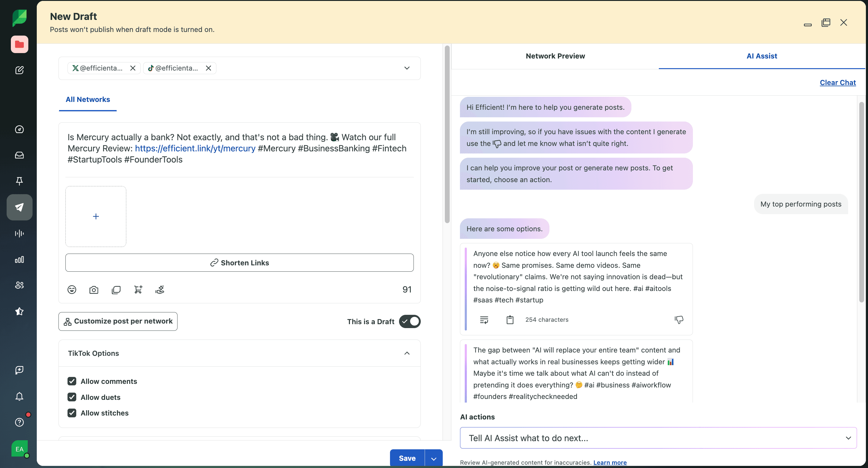This screenshot has height=468, width=868.
Task: Open the inbox tray icon in sidebar
Action: coord(19,155)
